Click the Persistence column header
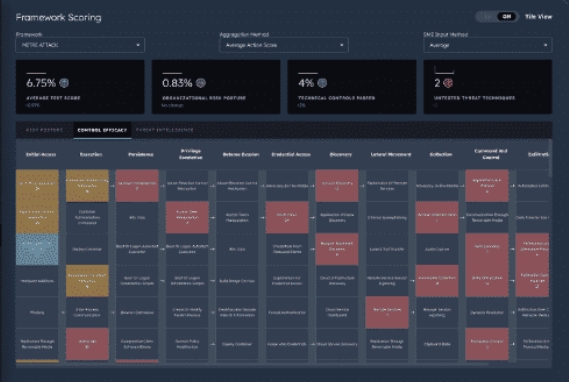 [x=141, y=154]
